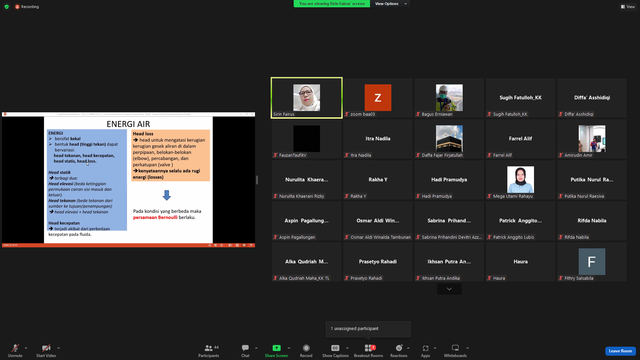
Task: Open Whiteboards
Action: point(455,350)
